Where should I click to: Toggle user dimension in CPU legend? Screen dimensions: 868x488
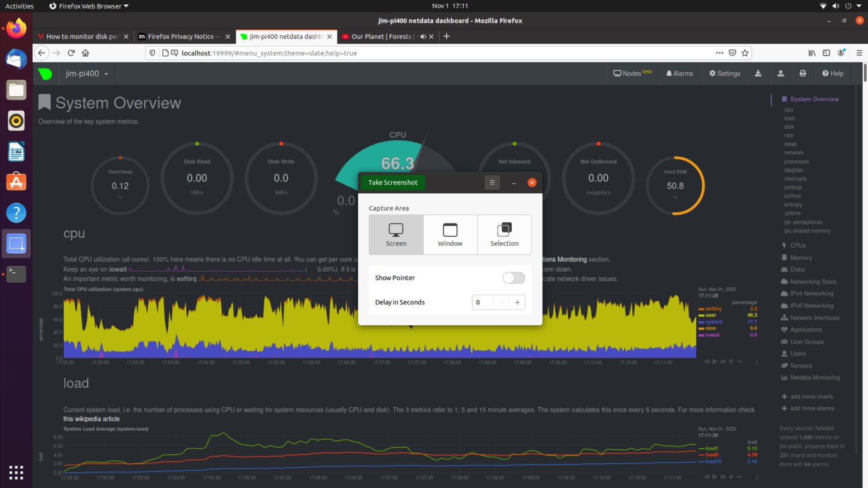click(711, 315)
